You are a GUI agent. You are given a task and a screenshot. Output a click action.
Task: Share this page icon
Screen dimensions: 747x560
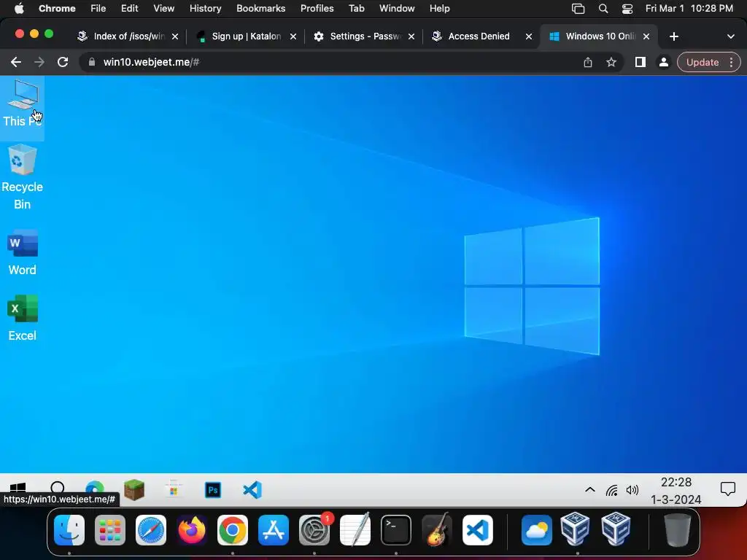[x=588, y=62]
